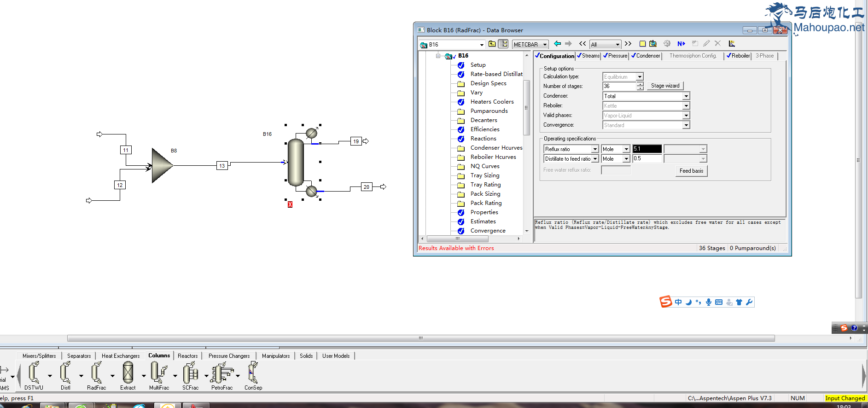
Task: Click the Feed basis button
Action: point(691,171)
